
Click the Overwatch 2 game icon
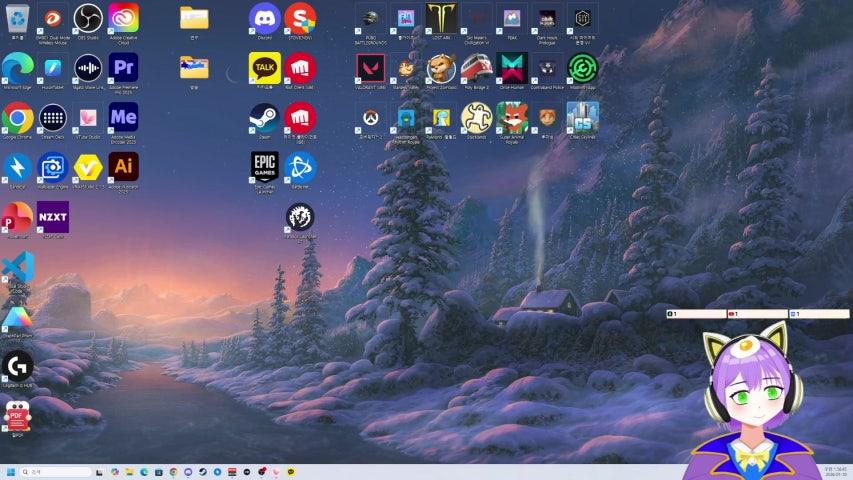tap(370, 118)
